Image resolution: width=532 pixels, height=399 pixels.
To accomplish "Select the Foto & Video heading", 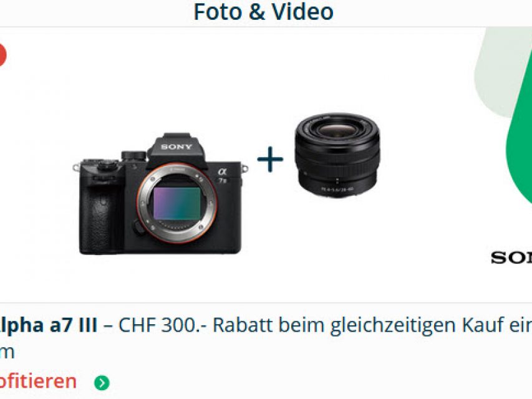I will tap(264, 12).
